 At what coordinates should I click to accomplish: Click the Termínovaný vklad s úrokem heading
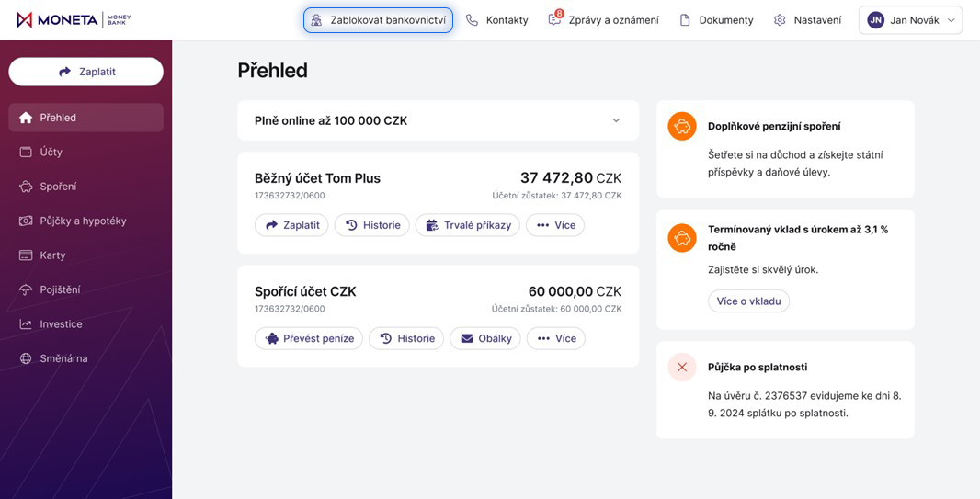(797, 238)
